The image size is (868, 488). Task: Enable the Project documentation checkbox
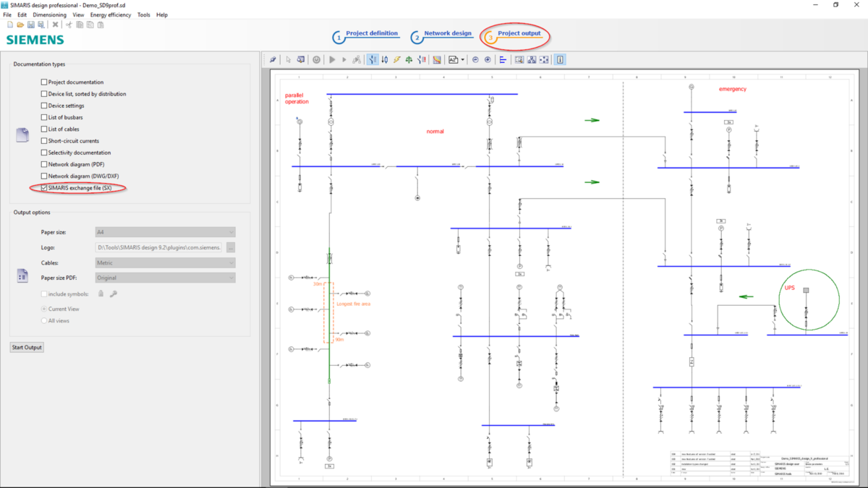click(44, 82)
